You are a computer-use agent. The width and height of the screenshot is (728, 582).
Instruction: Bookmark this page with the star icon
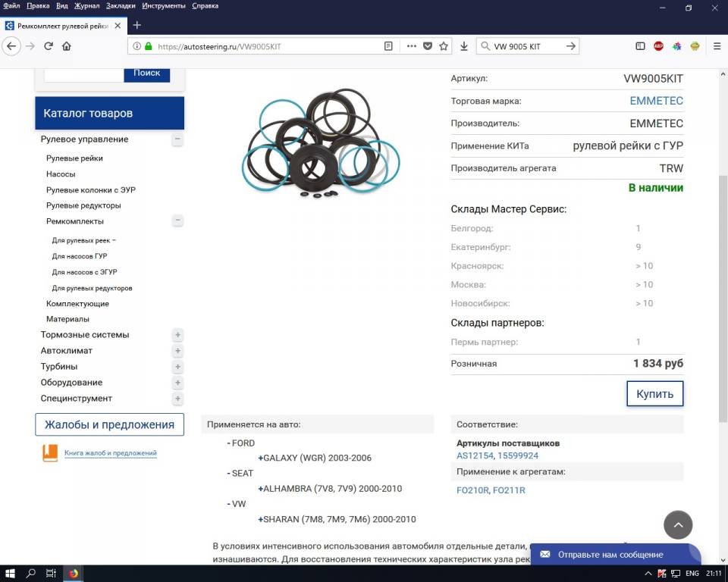(444, 46)
